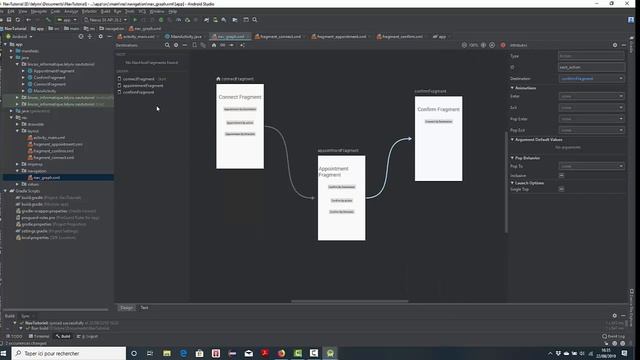Switch to fragment_confirm.xml tab
640x360 pixels.
400,36
